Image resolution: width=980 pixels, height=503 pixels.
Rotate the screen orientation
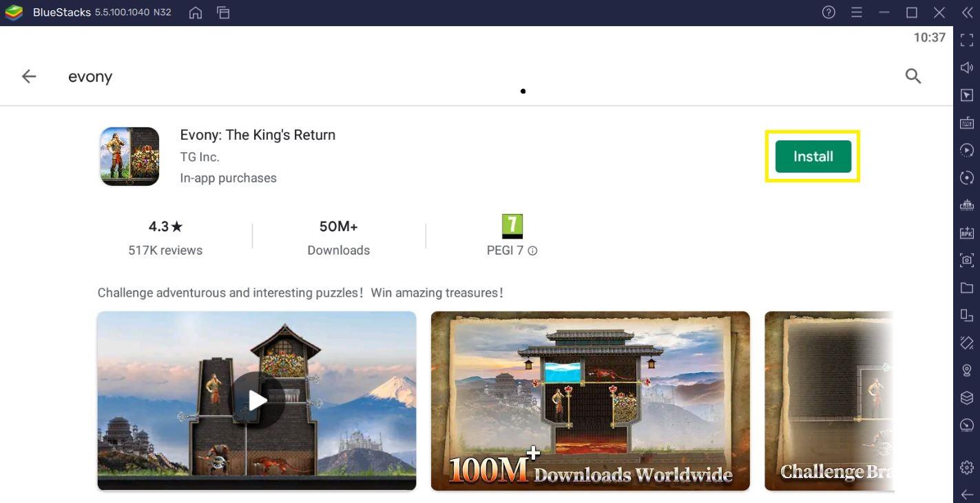click(x=966, y=177)
